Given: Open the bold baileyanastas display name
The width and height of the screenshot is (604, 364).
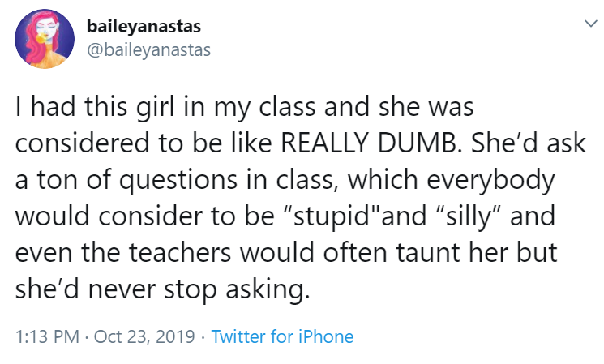Looking at the screenshot, I should pyautogui.click(x=141, y=27).
